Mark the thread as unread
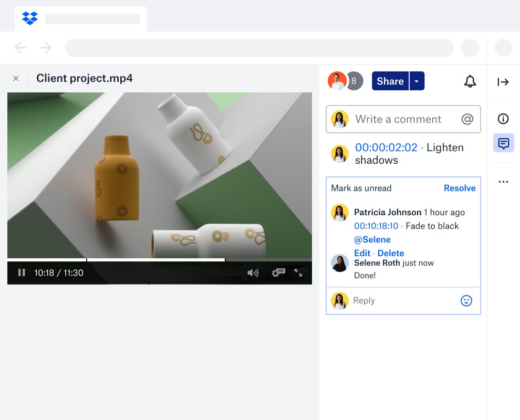The height and width of the screenshot is (420, 520). (x=361, y=188)
